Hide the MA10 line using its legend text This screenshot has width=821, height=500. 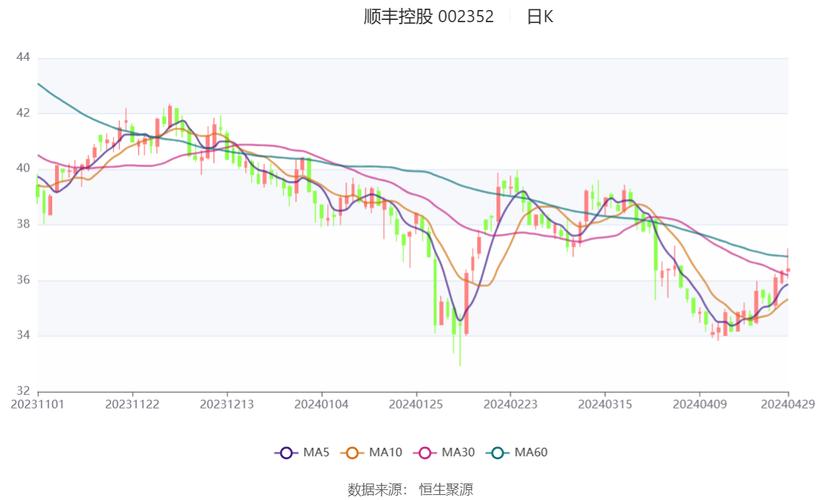tap(386, 453)
